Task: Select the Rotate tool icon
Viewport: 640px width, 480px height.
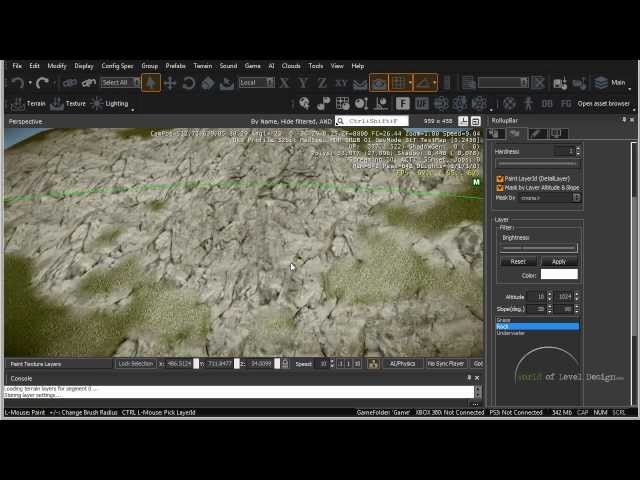Action: (x=189, y=83)
